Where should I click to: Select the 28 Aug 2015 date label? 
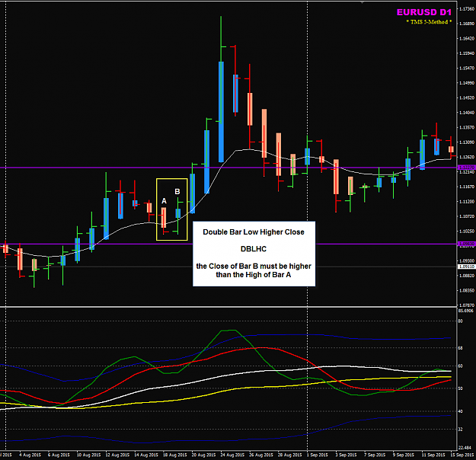(x=290, y=455)
